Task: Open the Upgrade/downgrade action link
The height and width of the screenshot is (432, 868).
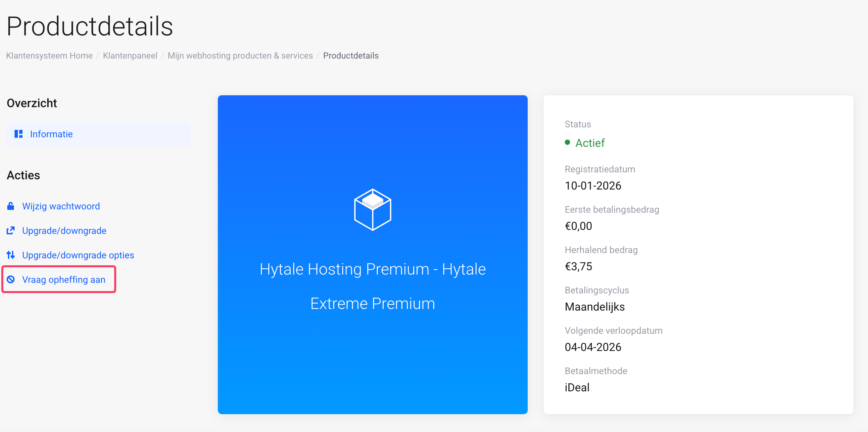Action: [64, 231]
